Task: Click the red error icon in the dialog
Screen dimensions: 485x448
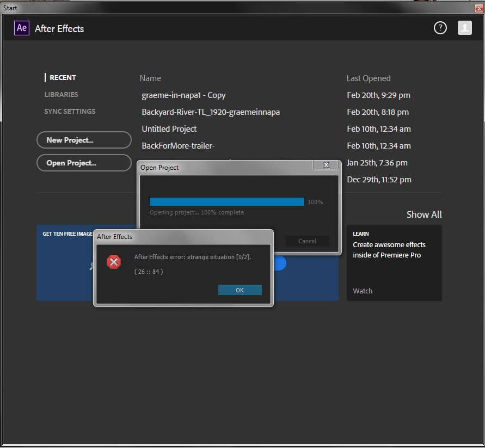Action: (x=113, y=261)
